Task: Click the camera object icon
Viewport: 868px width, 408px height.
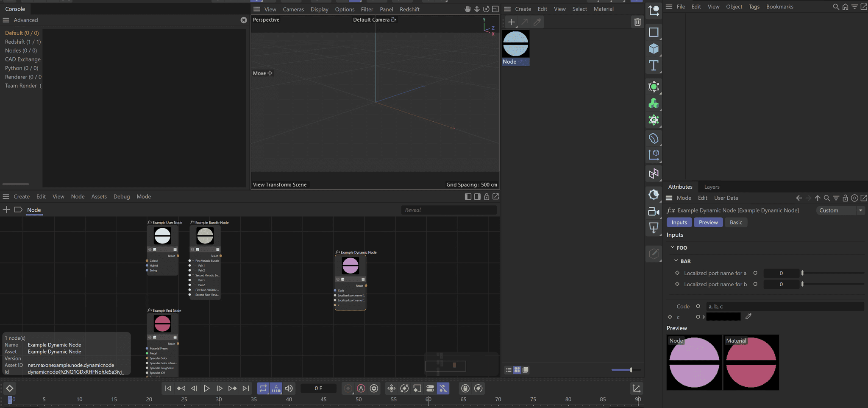Action: click(x=654, y=211)
